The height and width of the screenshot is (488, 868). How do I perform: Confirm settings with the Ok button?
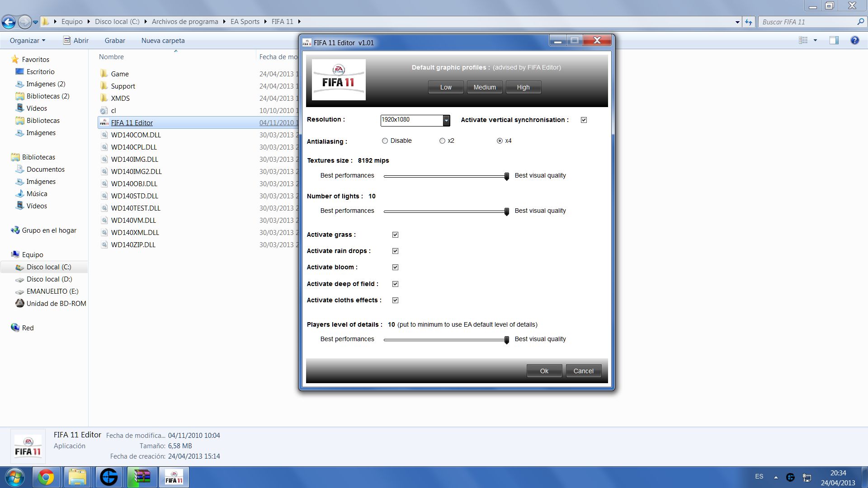[x=544, y=371]
